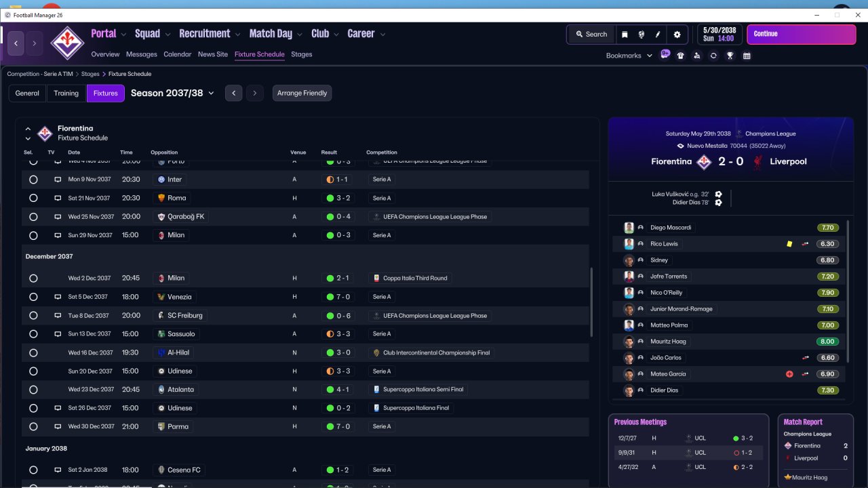Switch to the Messages tab
The height and width of the screenshot is (488, 868).
141,54
